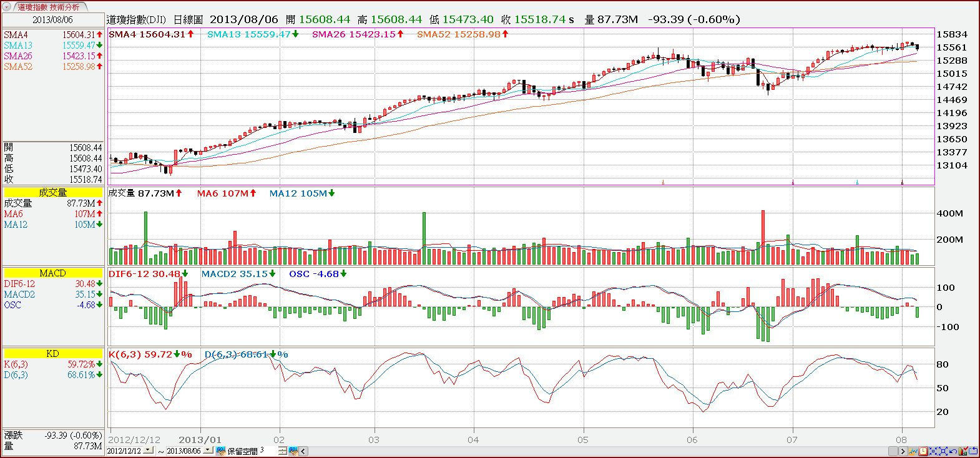
Task: Click the 低 15473.40 row in left panel
Action: (52, 169)
